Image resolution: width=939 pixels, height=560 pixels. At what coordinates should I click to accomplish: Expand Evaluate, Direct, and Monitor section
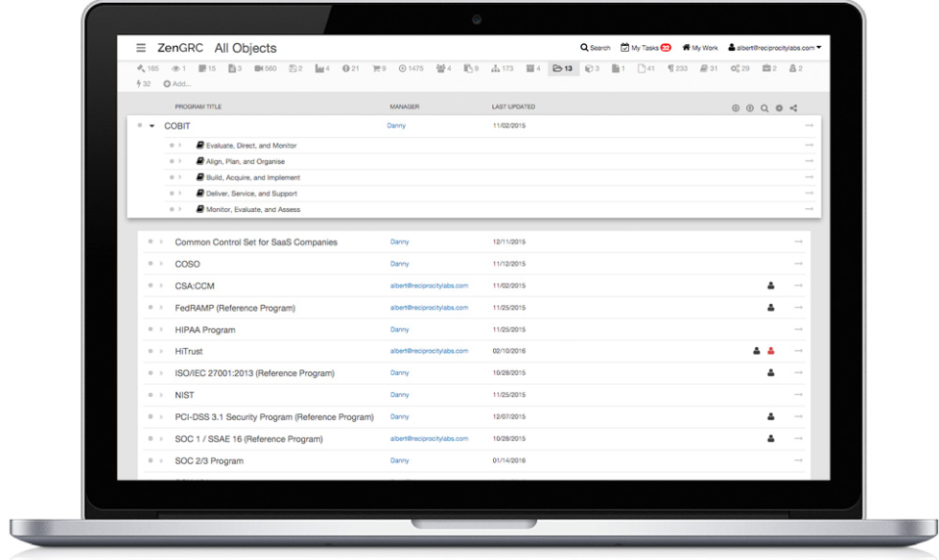tap(180, 146)
